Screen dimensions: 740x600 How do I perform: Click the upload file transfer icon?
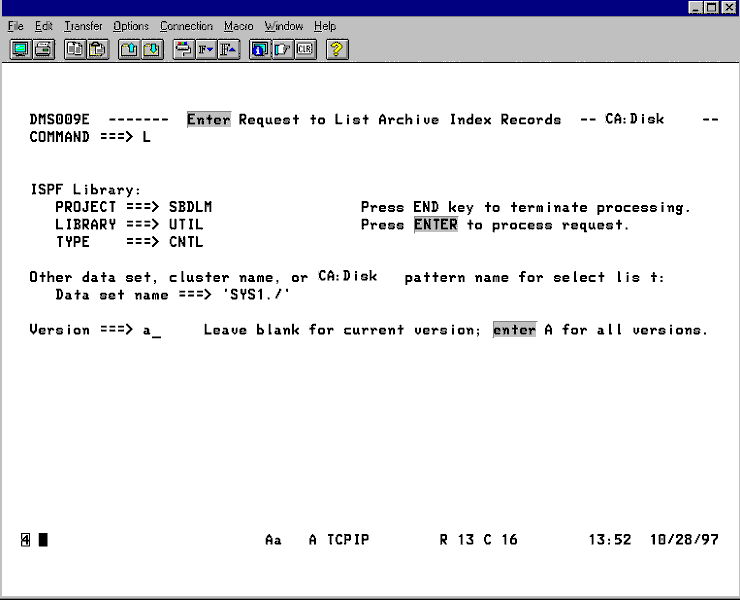pyautogui.click(x=129, y=50)
